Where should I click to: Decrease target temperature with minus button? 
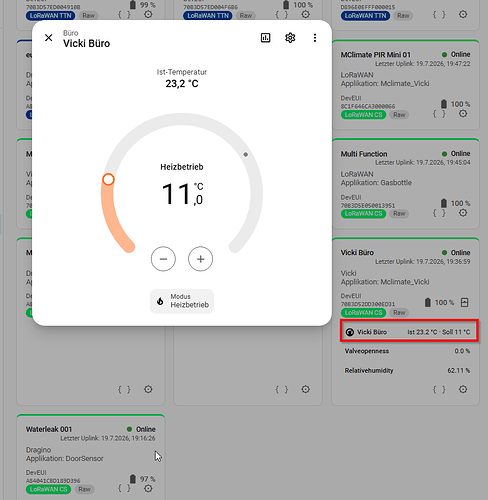(163, 259)
